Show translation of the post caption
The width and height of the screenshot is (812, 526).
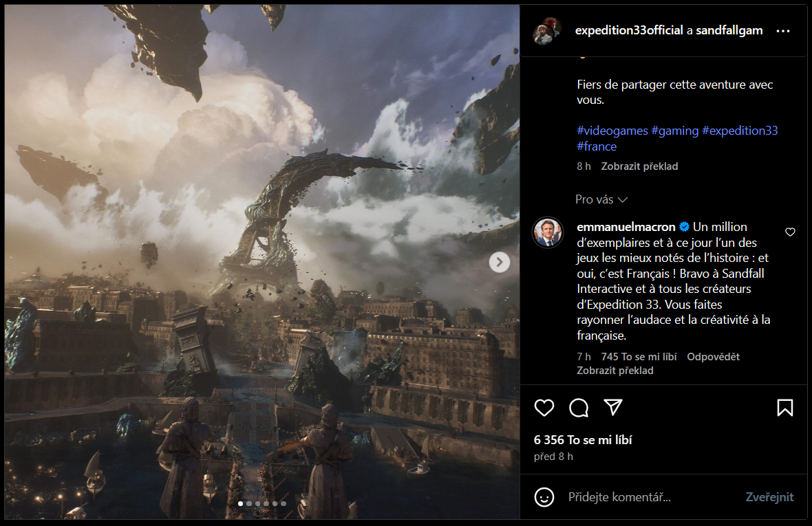pos(639,166)
